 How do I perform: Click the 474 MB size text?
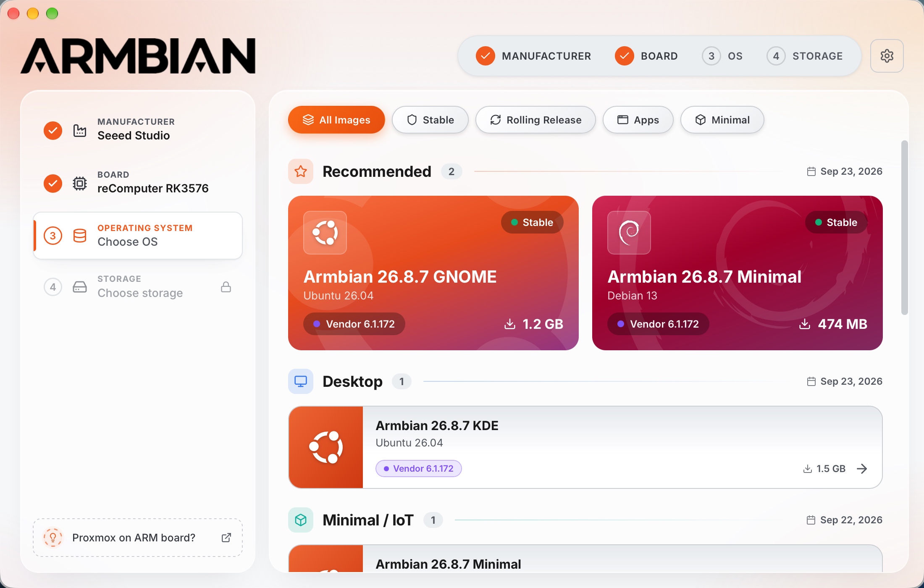point(843,324)
